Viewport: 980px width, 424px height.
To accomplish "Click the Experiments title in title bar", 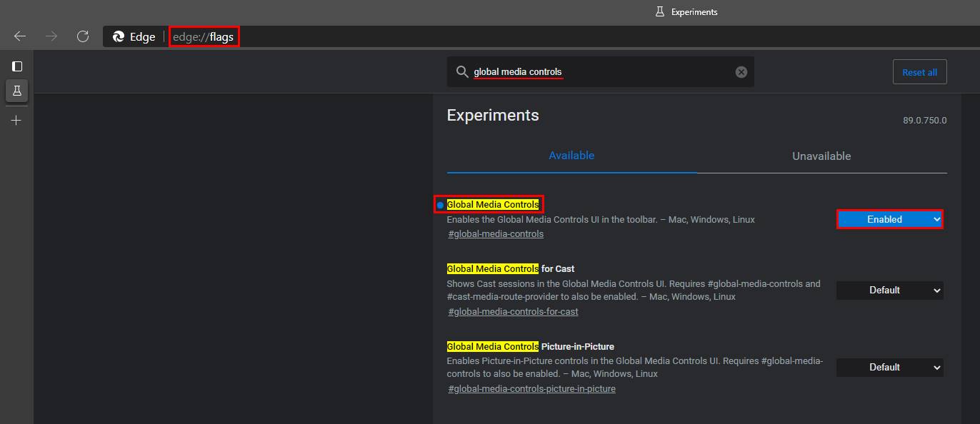I will coord(694,12).
